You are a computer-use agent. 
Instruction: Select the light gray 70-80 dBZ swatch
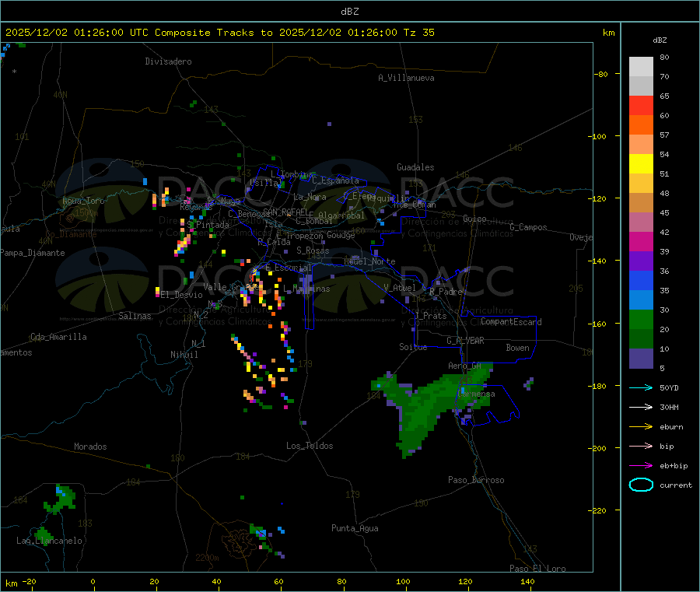641,67
